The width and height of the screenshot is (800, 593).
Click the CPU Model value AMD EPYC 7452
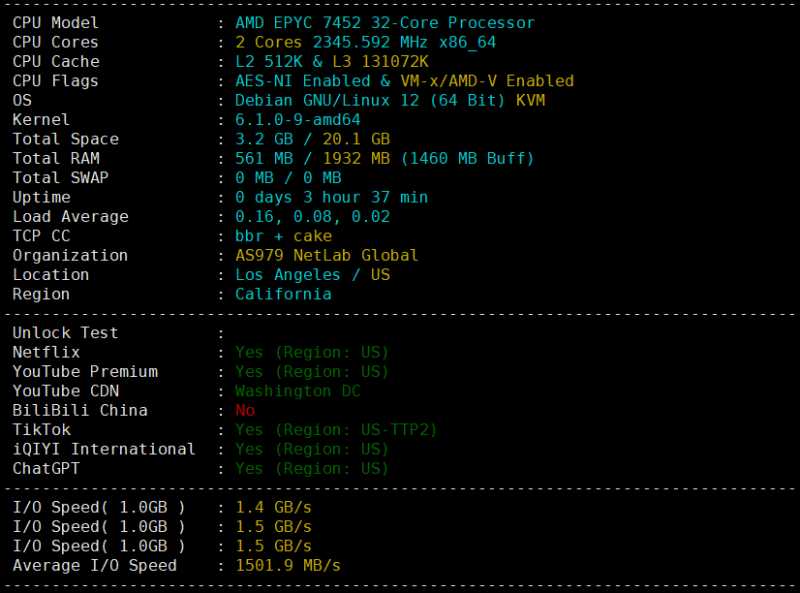298,23
